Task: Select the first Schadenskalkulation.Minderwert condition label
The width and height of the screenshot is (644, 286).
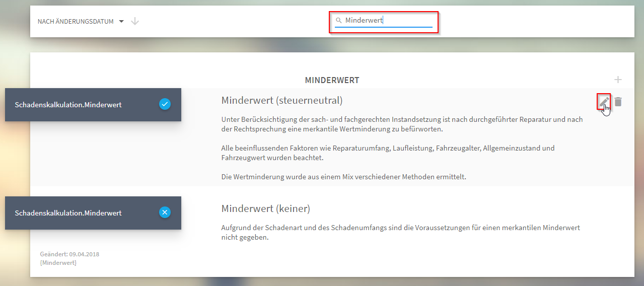Action: pos(68,105)
